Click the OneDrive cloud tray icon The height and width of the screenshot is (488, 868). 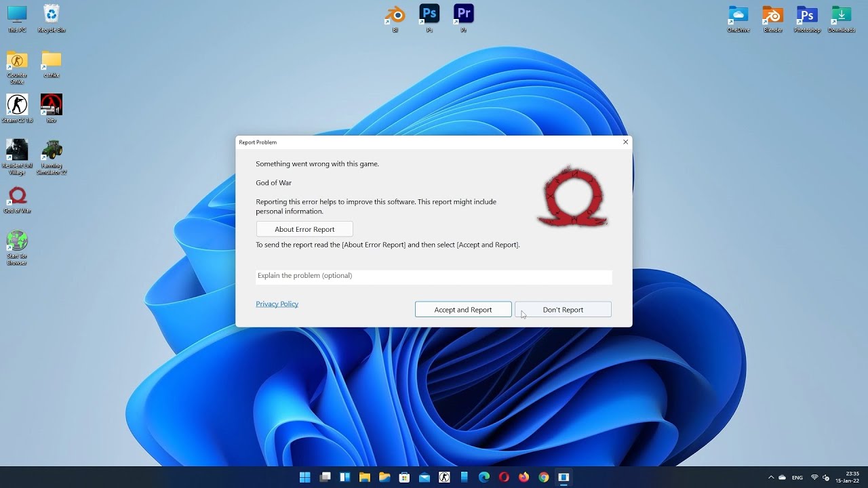[x=782, y=477]
